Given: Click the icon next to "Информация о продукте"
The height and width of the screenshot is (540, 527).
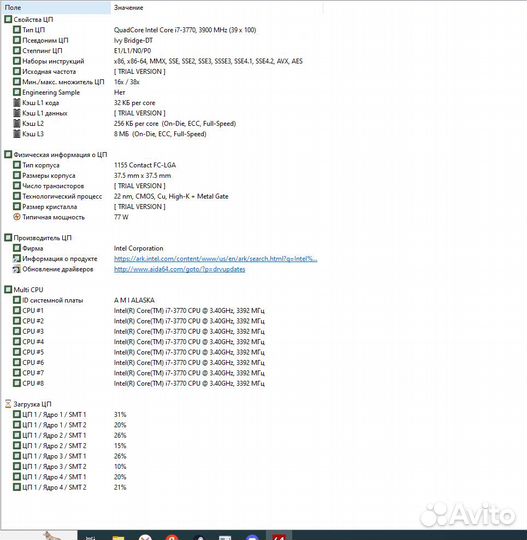Looking at the screenshot, I should click(x=17, y=258).
